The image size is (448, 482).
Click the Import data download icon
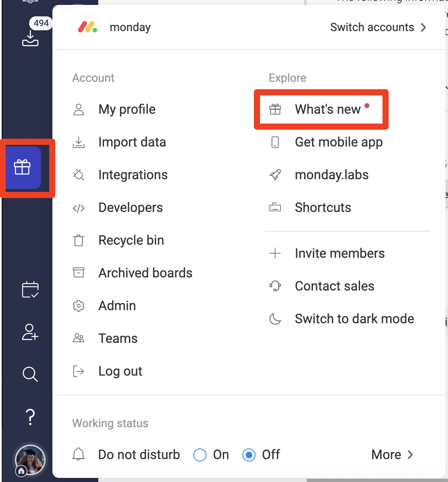pyautogui.click(x=79, y=142)
